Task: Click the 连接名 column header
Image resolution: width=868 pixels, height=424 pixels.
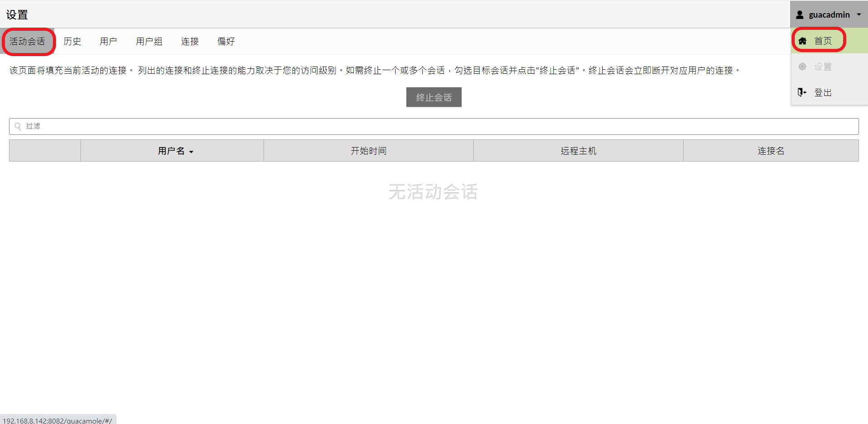Action: 771,151
